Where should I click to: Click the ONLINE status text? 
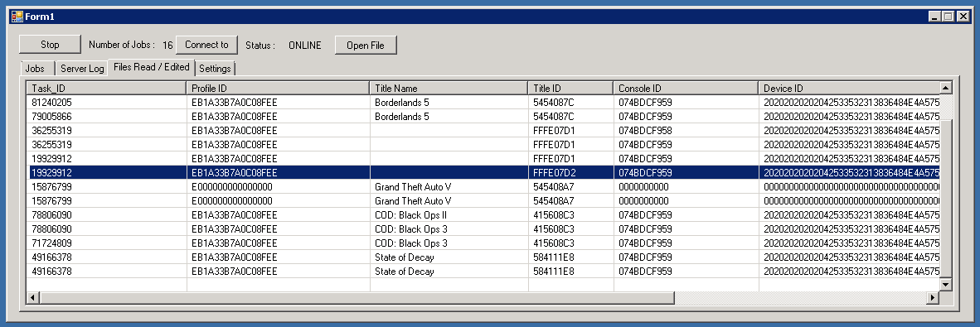click(304, 45)
